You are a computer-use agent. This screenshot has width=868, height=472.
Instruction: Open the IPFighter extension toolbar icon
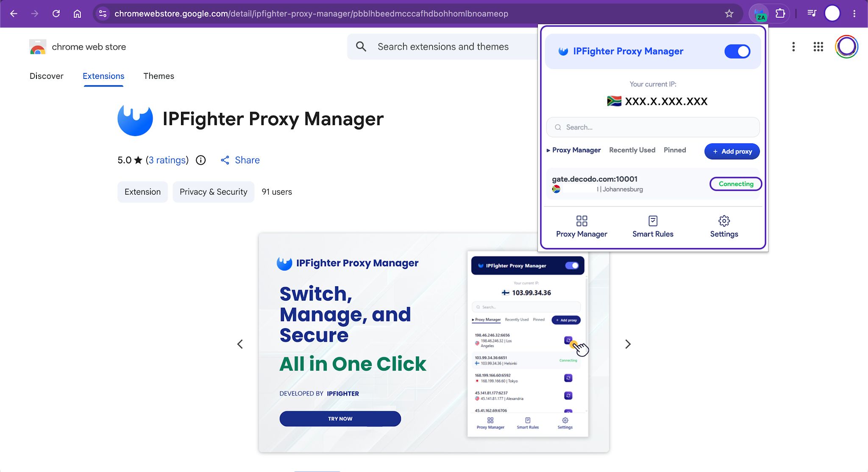759,14
